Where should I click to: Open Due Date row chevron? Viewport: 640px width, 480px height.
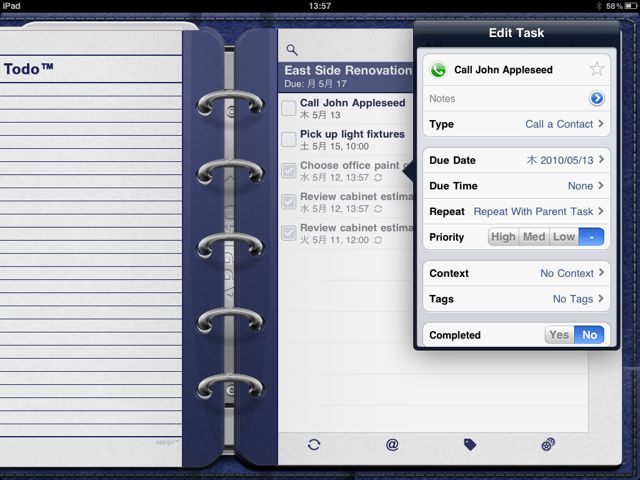click(x=601, y=160)
